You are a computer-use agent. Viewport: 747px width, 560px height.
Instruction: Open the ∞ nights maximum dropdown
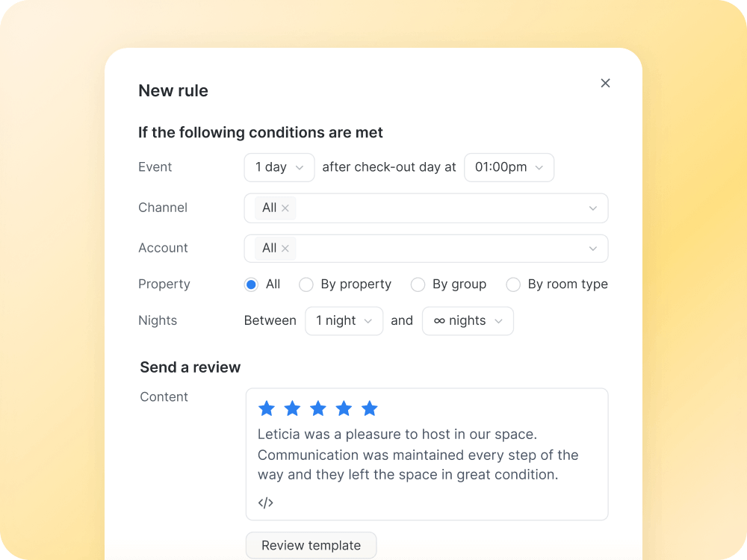tap(468, 320)
